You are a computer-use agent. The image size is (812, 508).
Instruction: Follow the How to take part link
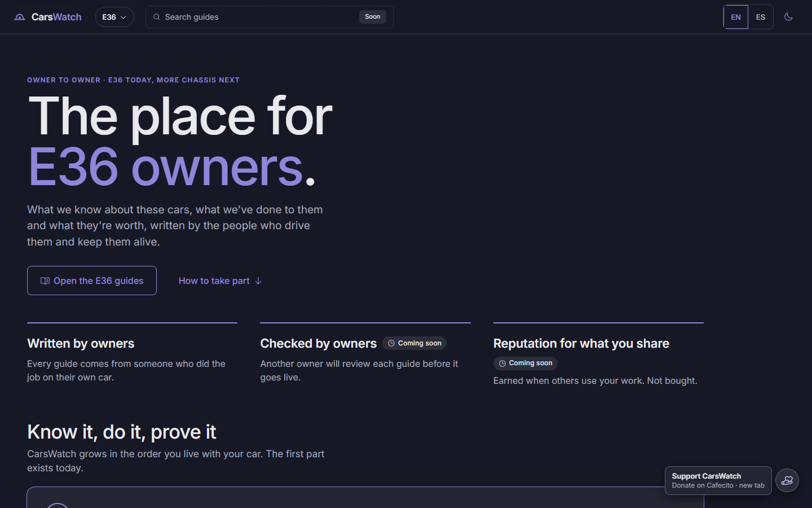tap(220, 281)
